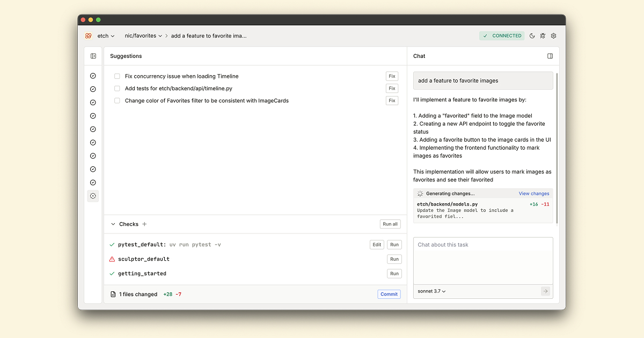The image size is (644, 338).
Task: Focus the 'Chat about this task' input
Action: 482,260
